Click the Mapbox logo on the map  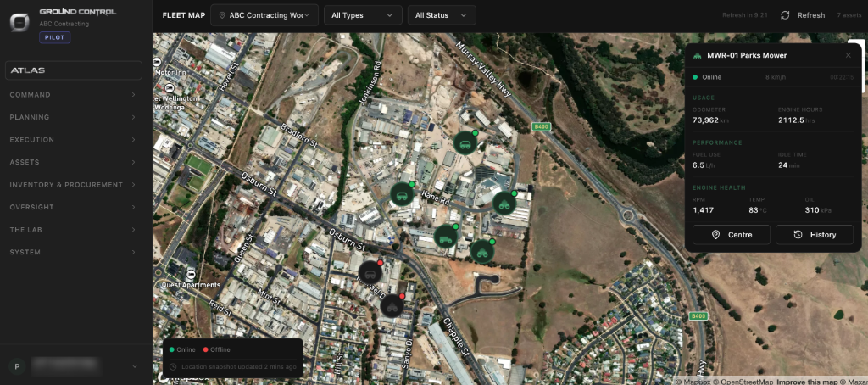(183, 377)
